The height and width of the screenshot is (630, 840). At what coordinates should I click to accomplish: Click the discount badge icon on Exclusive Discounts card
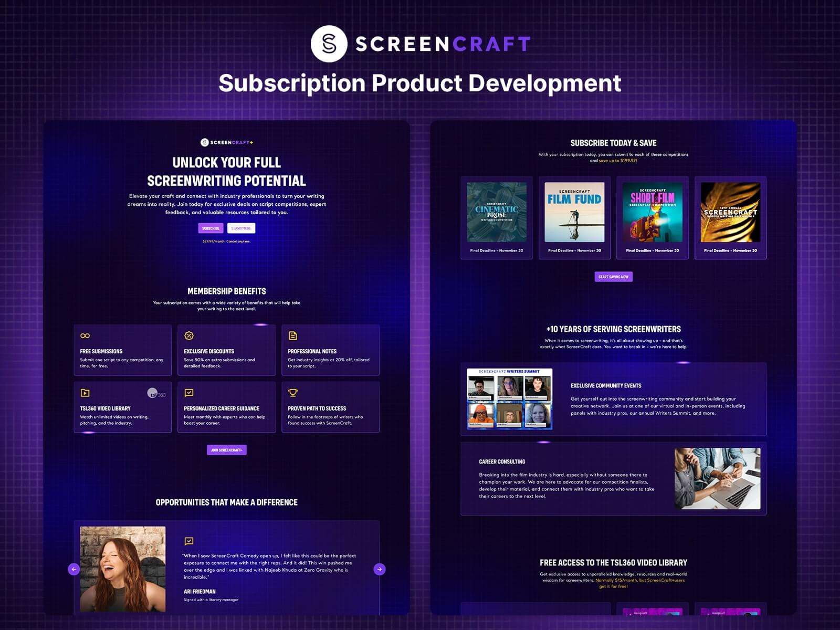coord(189,335)
